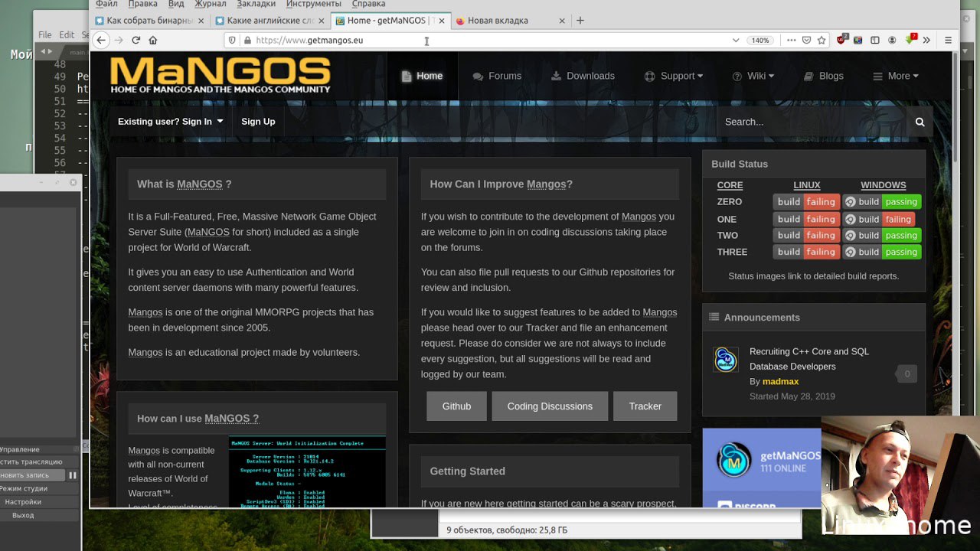The image size is (980, 551).
Task: Open the Forums navigation link
Action: click(497, 76)
